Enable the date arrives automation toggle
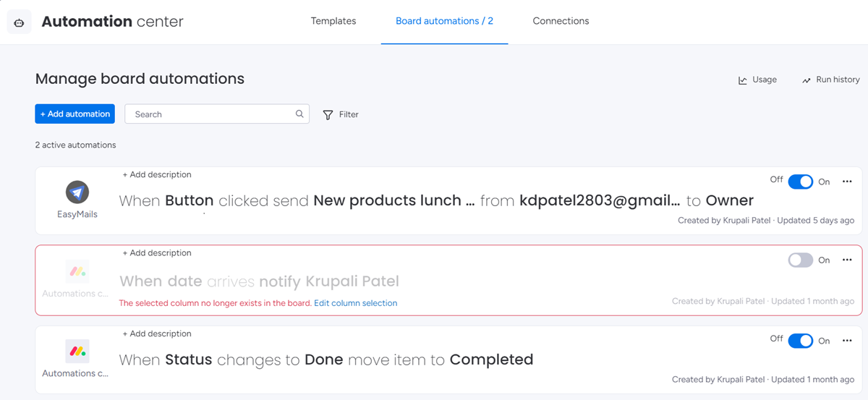 (x=801, y=260)
